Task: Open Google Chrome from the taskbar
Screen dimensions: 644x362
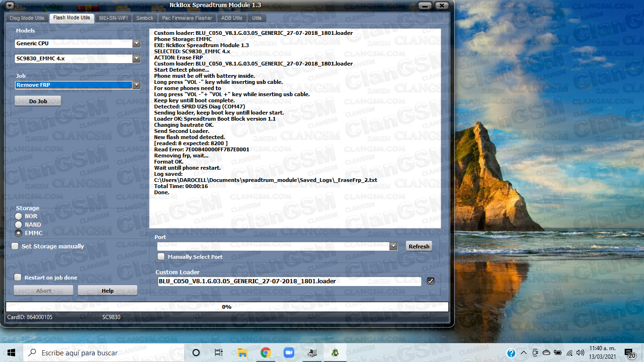Action: (x=265, y=353)
